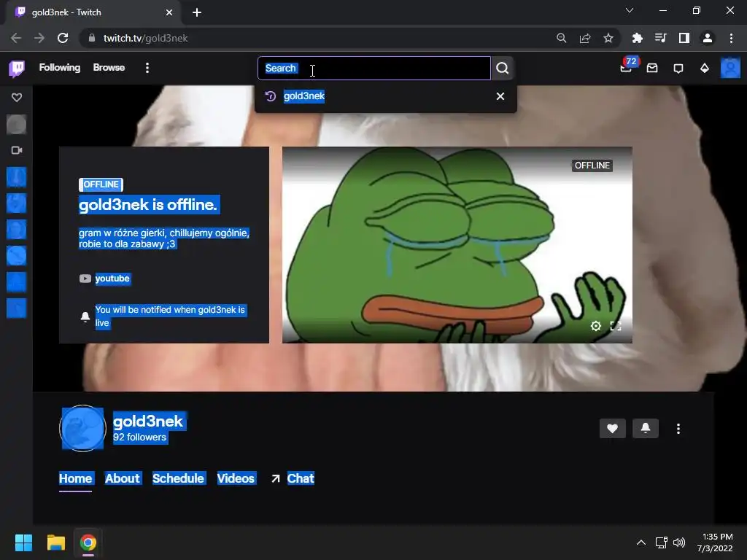Open the volume control in the tray
The height and width of the screenshot is (560, 747).
[679, 542]
